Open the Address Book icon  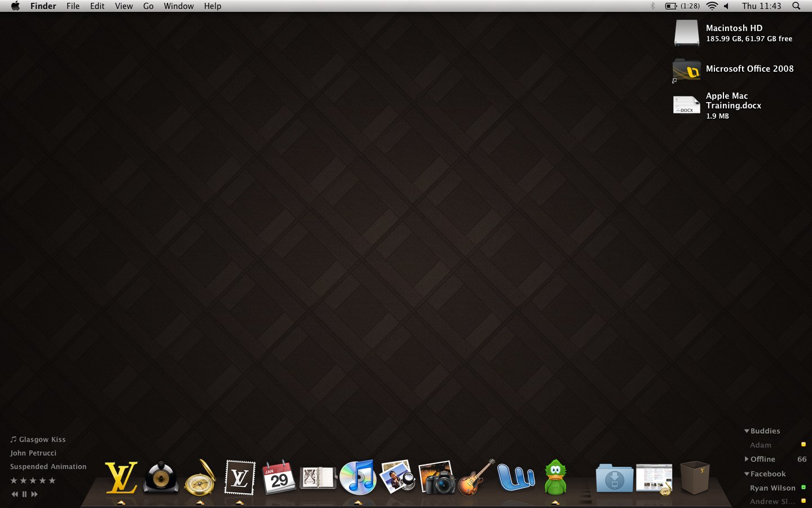(x=319, y=479)
